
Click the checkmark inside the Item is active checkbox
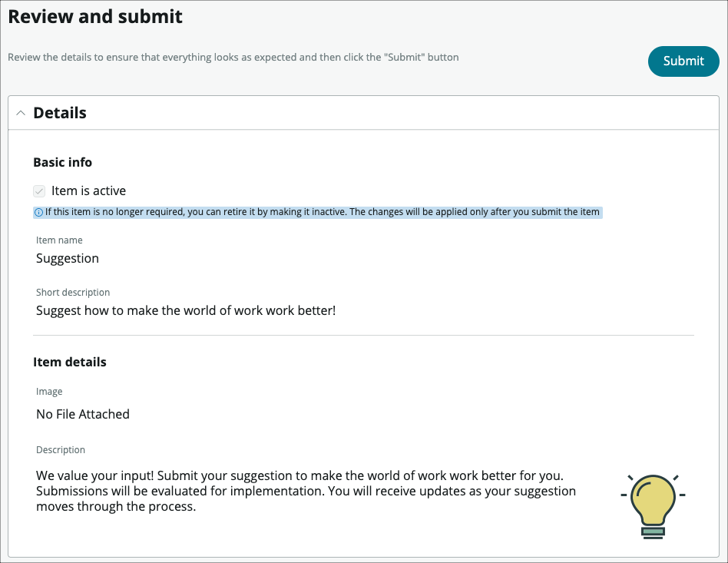(38, 190)
